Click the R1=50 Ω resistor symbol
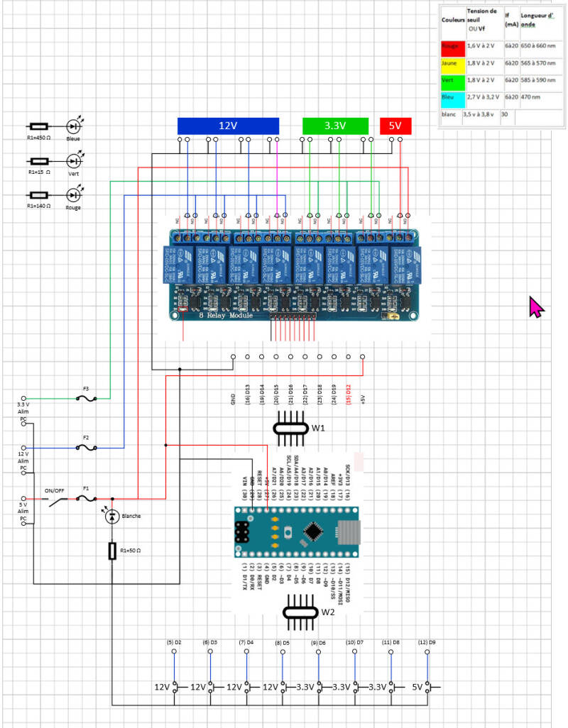 112,551
